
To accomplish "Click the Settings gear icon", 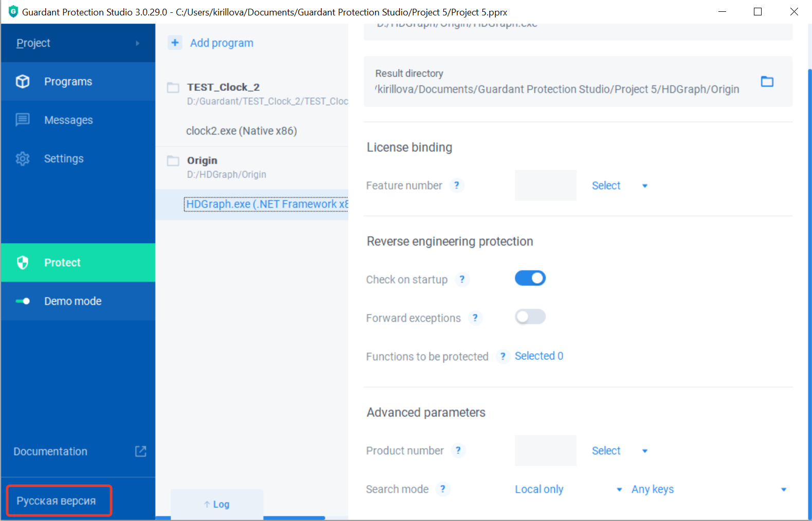I will pos(23,159).
